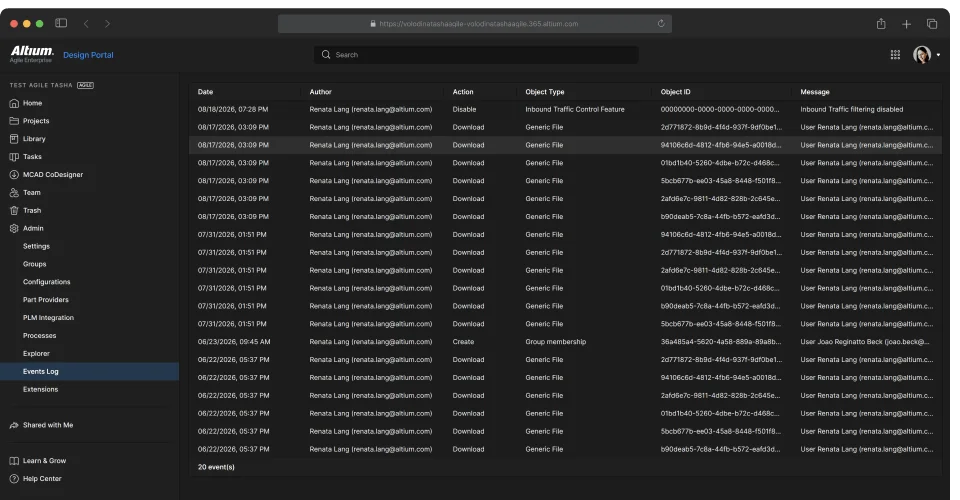This screenshot has width=960, height=500.
Task: Go forward with browser forward arrow
Action: click(107, 23)
